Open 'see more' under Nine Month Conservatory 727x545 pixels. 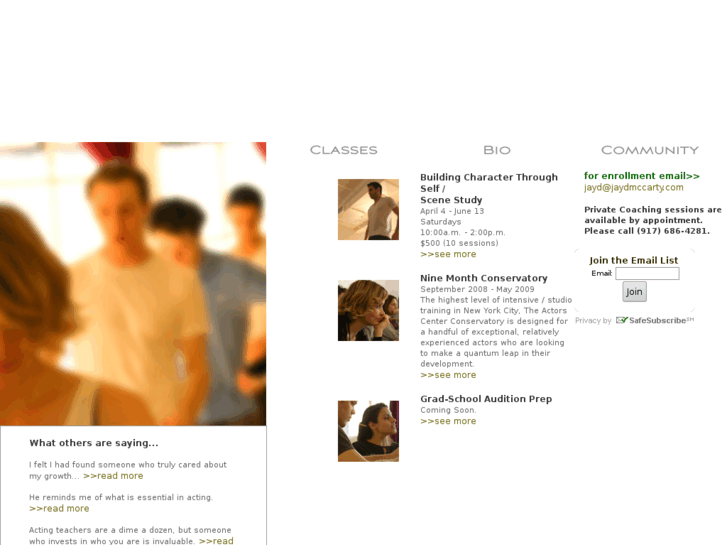click(448, 375)
